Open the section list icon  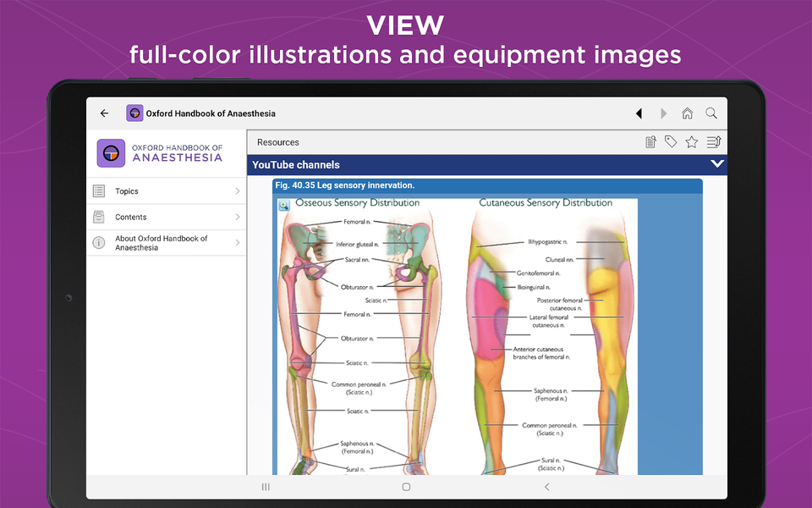point(714,141)
